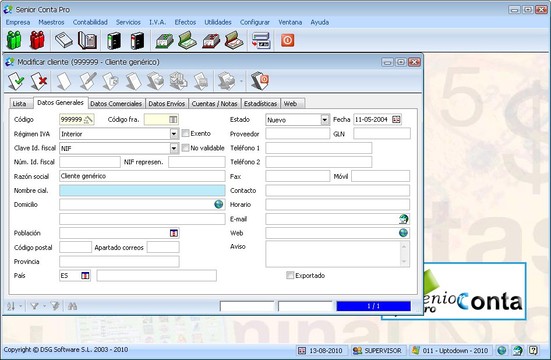Open the green cash register icon
Image resolution: width=551 pixels, height=360 pixels.
pos(164,41)
